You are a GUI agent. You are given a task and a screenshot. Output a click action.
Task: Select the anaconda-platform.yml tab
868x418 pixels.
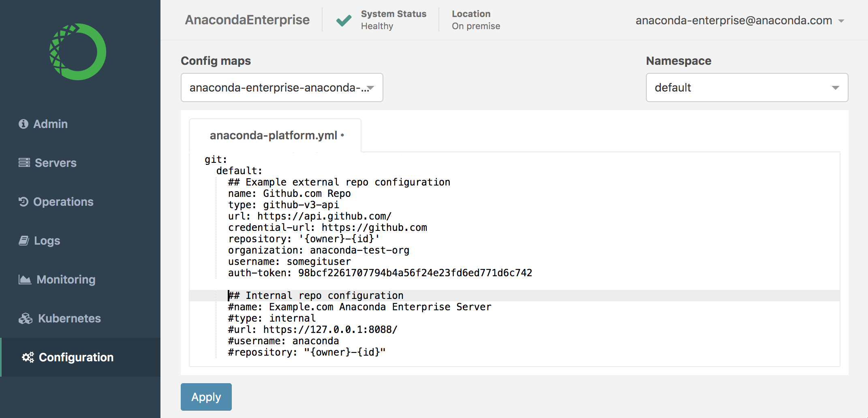click(275, 135)
